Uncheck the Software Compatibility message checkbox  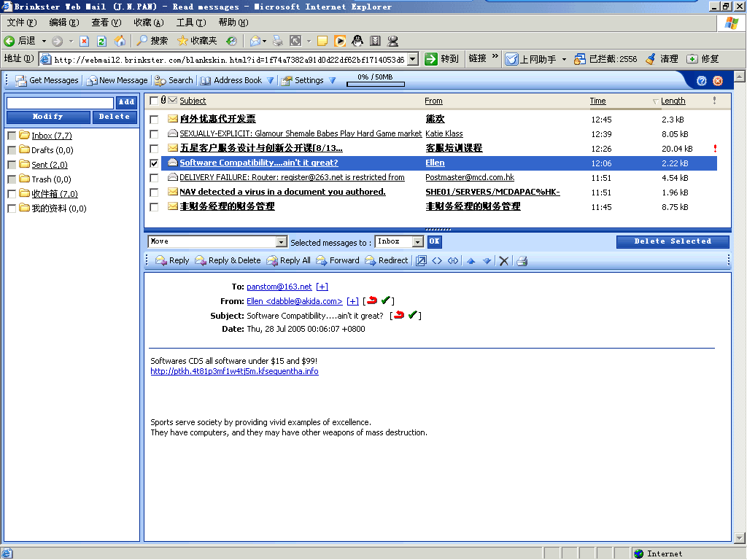[x=154, y=163]
